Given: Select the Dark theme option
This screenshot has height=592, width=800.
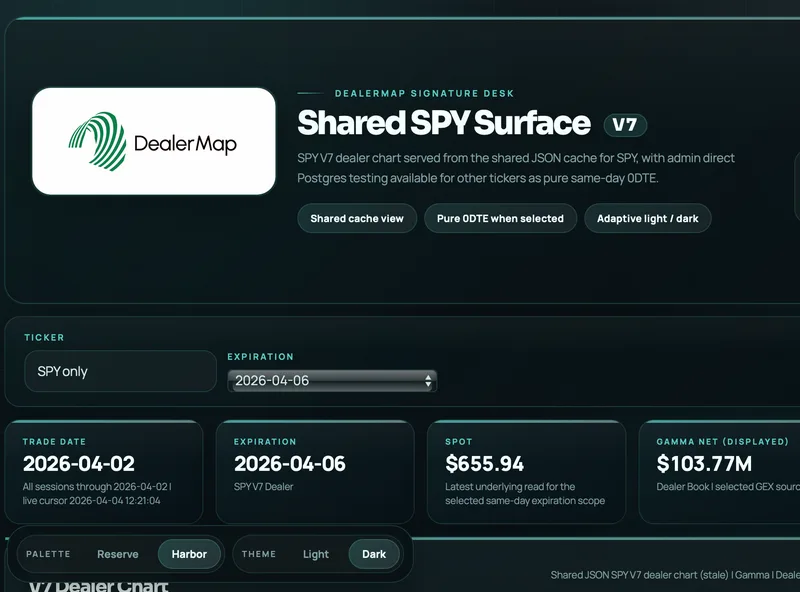Looking at the screenshot, I should click(x=374, y=554).
